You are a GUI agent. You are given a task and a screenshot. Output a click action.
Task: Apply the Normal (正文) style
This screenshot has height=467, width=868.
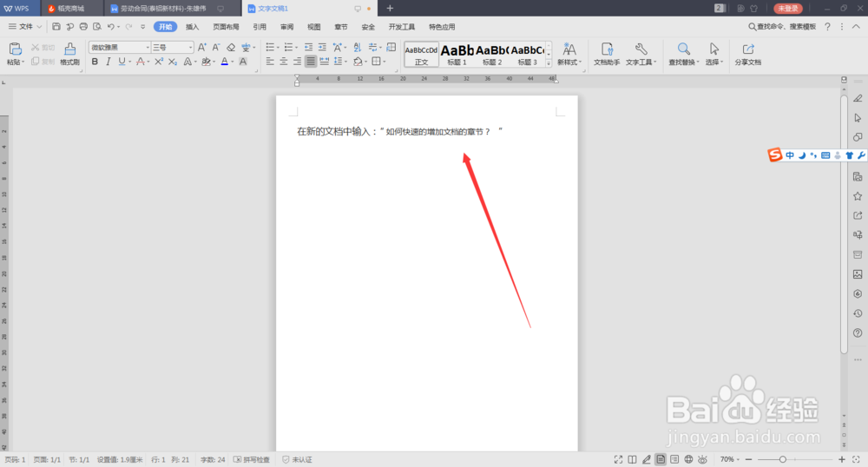point(421,54)
